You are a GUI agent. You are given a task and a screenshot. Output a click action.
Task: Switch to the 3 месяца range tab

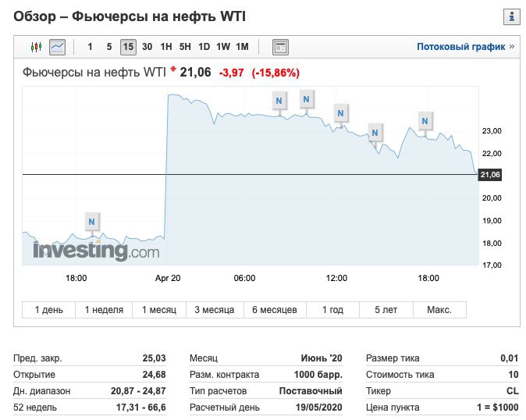(x=215, y=310)
